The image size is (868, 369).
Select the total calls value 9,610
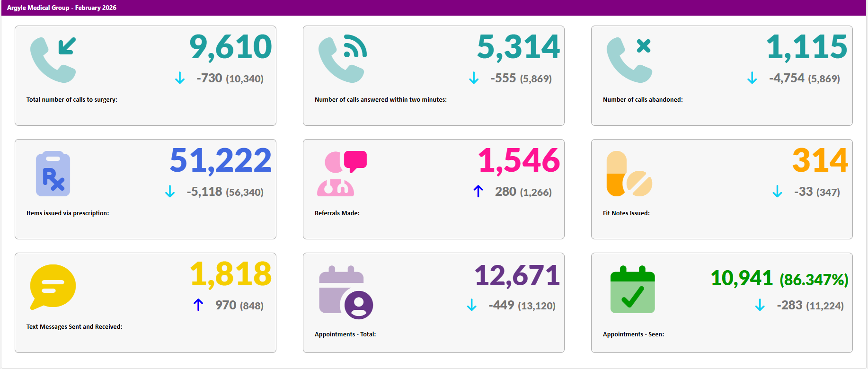[x=230, y=47]
